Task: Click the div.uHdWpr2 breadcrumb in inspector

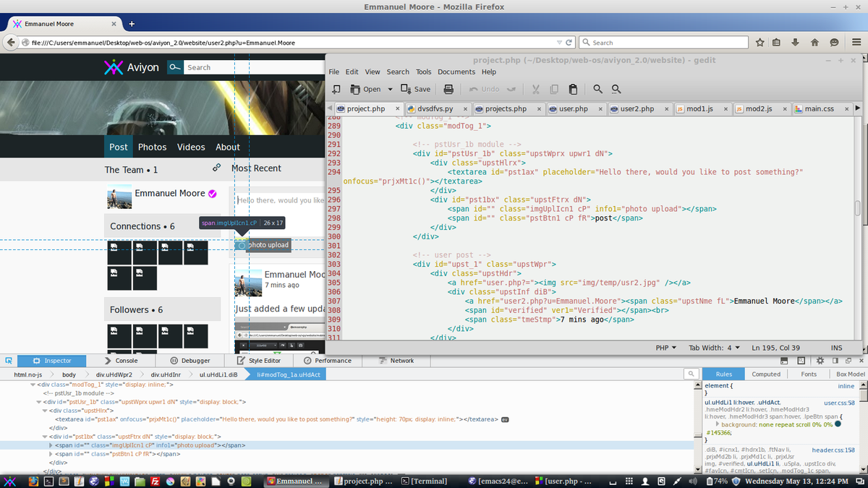Action: pyautogui.click(x=114, y=374)
